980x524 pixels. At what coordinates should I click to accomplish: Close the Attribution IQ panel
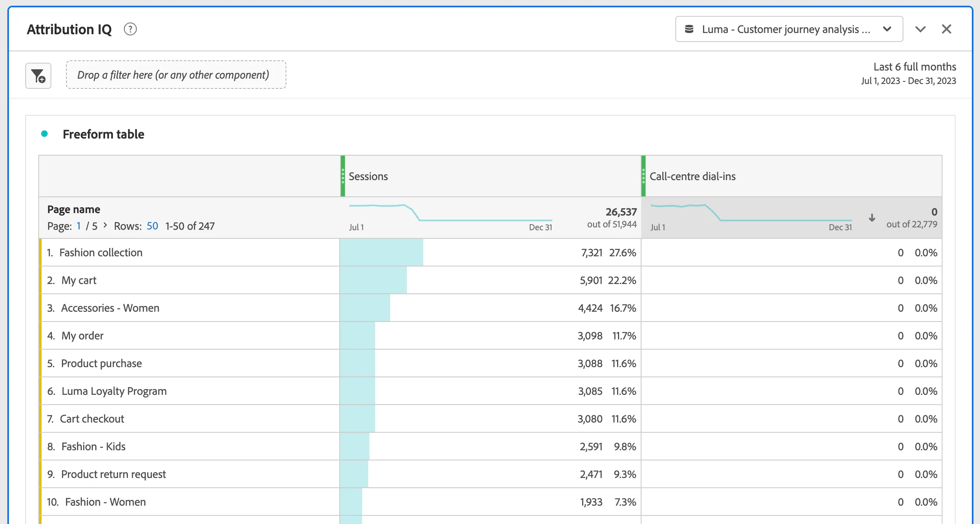click(x=947, y=29)
